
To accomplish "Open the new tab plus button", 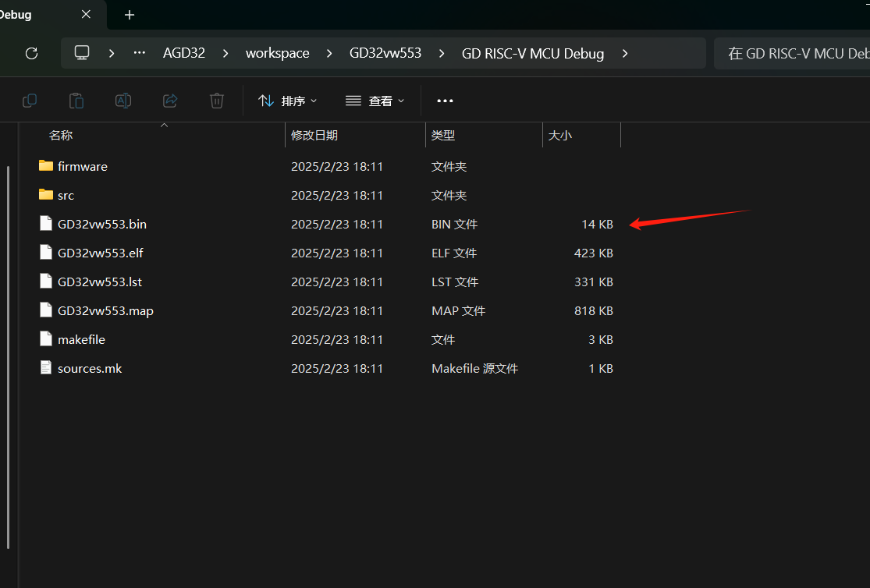I will click(x=130, y=15).
